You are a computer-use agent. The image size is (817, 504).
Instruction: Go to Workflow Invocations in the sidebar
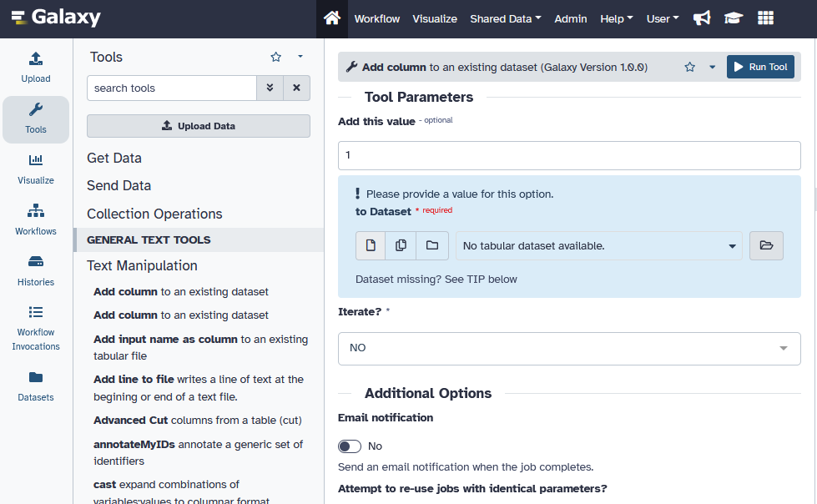pos(35,325)
